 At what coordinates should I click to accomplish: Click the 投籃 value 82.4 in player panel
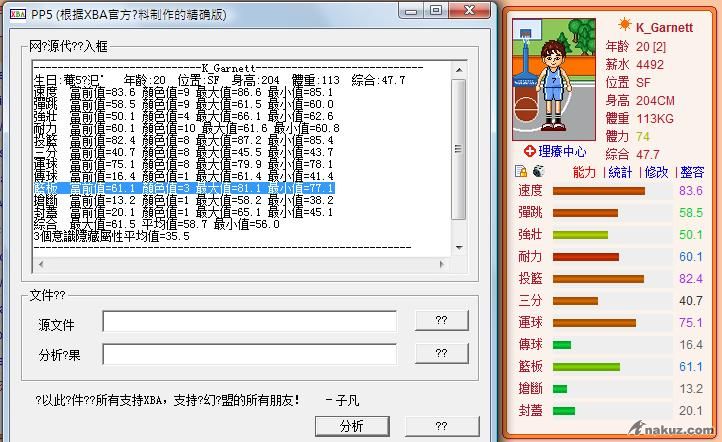pos(691,279)
